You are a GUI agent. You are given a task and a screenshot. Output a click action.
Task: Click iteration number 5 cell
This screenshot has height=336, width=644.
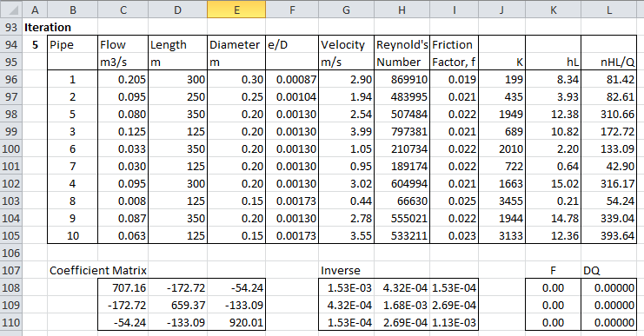point(35,44)
